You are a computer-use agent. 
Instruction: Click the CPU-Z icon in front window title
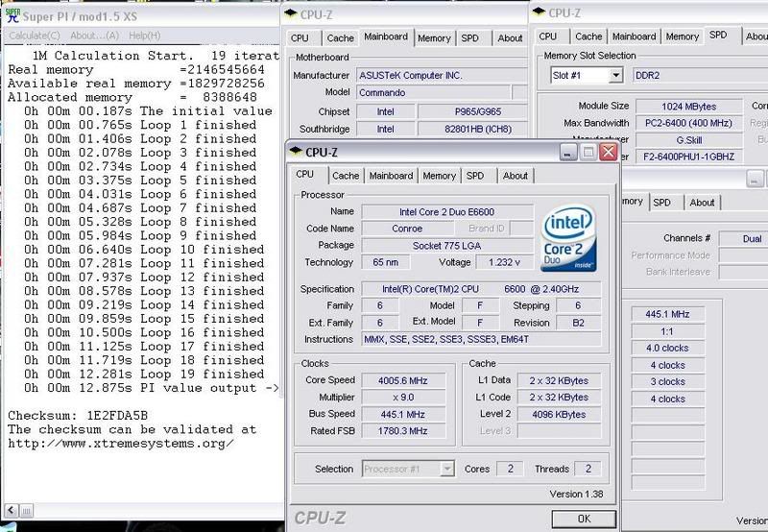click(296, 152)
